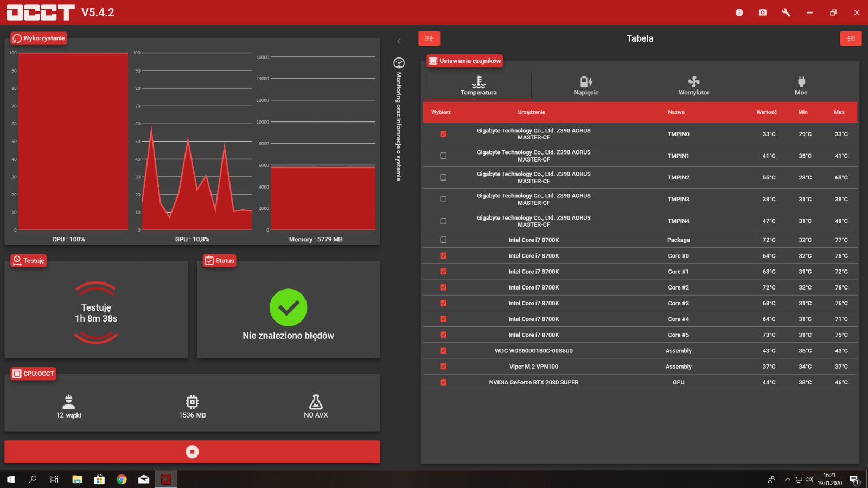
Task: Show hidden system tray icons
Action: click(x=788, y=479)
